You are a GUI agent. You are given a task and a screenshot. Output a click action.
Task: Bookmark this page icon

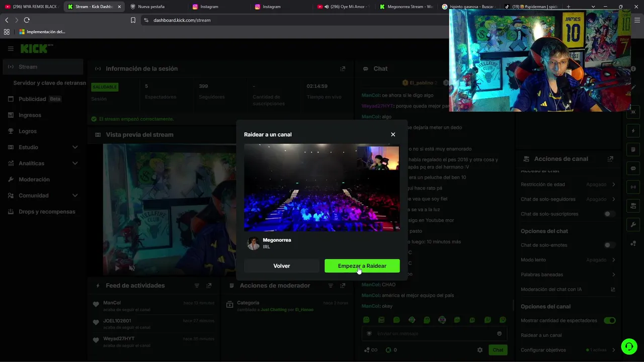point(133,20)
